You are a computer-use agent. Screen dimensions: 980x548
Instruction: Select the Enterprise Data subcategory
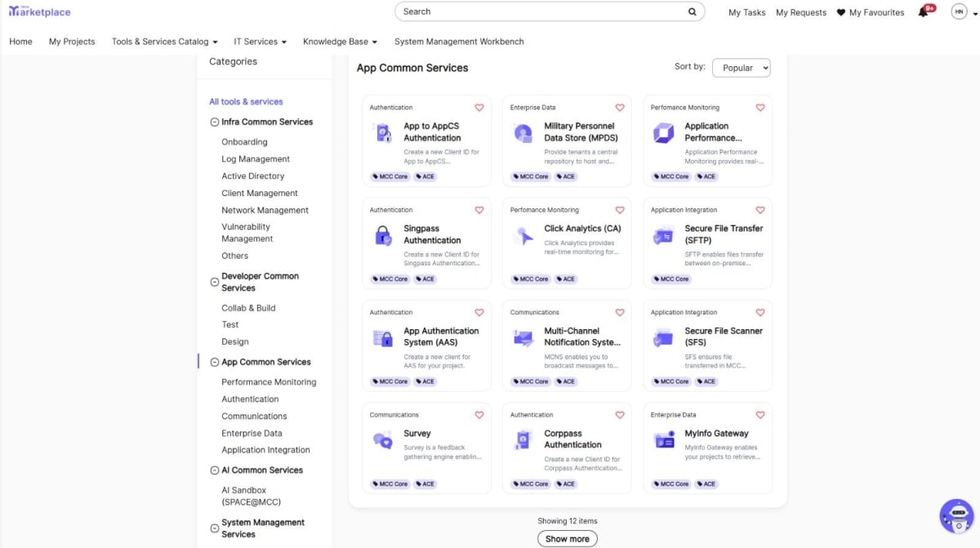252,434
